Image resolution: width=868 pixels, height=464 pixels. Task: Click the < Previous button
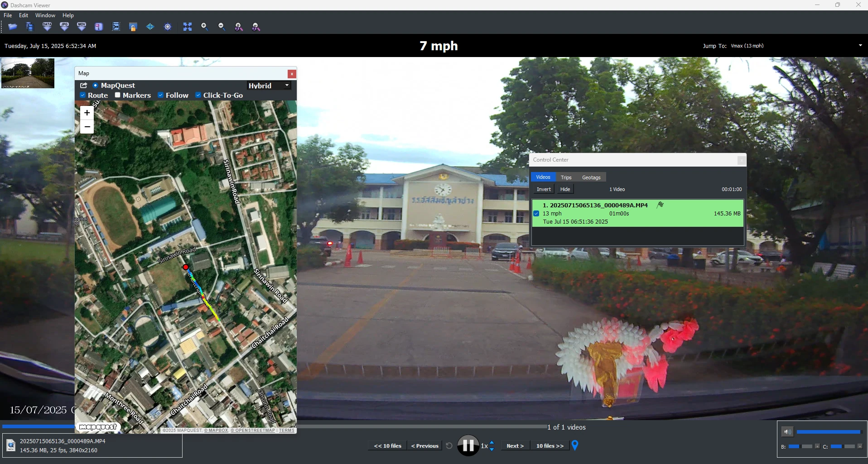(x=425, y=446)
